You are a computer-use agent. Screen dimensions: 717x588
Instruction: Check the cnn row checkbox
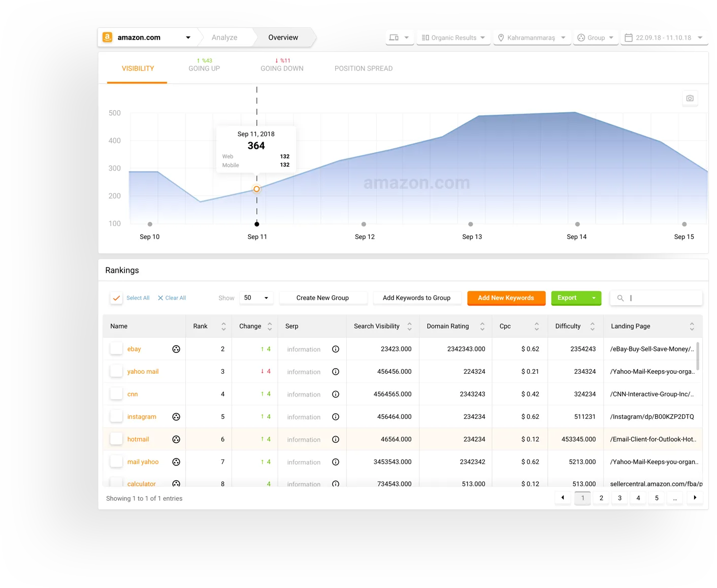[x=116, y=394]
